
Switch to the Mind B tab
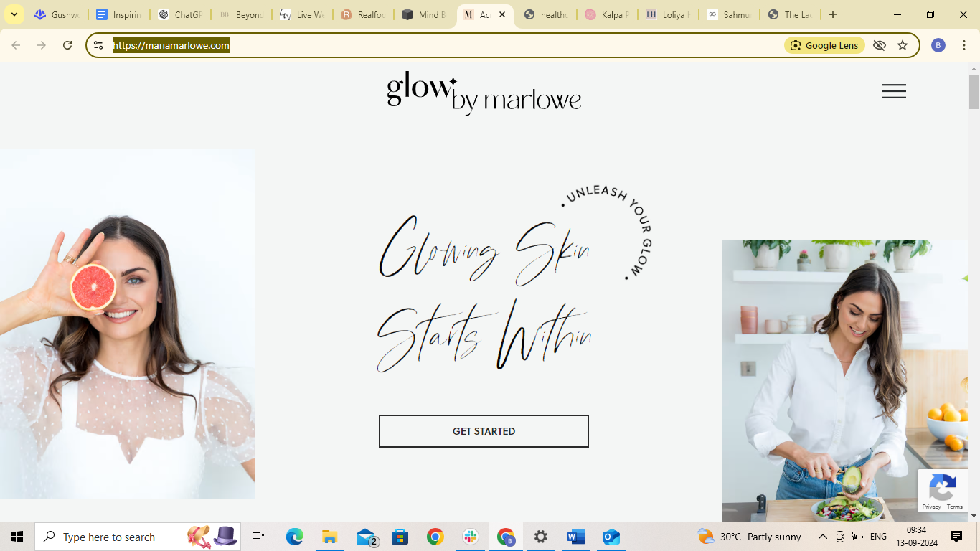[425, 14]
